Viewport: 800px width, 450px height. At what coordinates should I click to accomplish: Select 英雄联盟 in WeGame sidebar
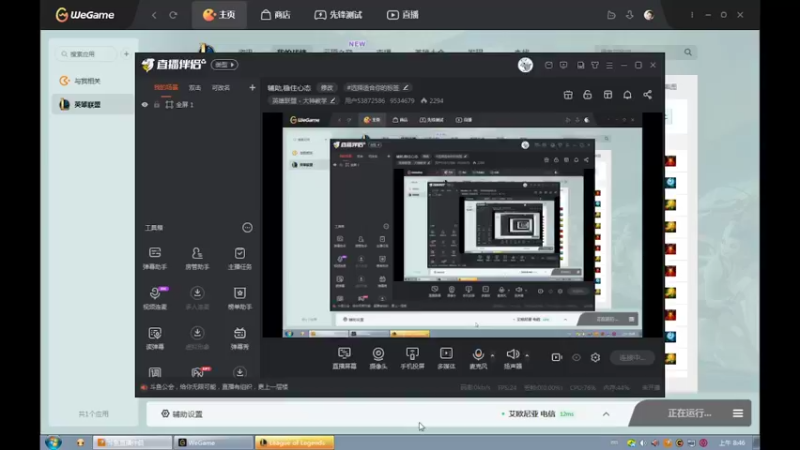pyautogui.click(x=93, y=105)
